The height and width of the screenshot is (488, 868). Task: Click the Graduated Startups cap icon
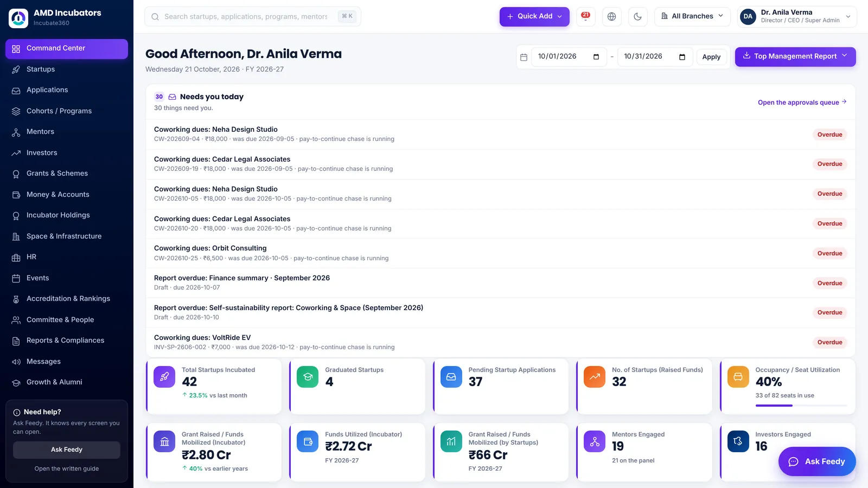[308, 377]
